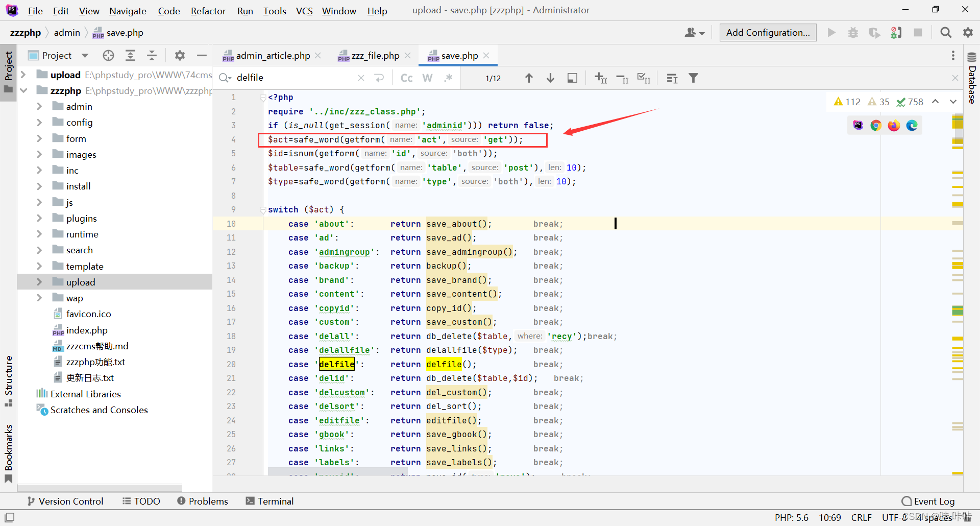This screenshot has height=526, width=980.
Task: Open the VCS menu
Action: point(304,11)
